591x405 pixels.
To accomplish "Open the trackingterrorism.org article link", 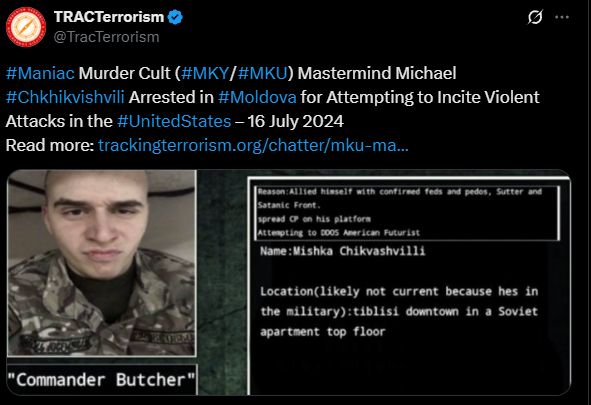I will click(253, 145).
